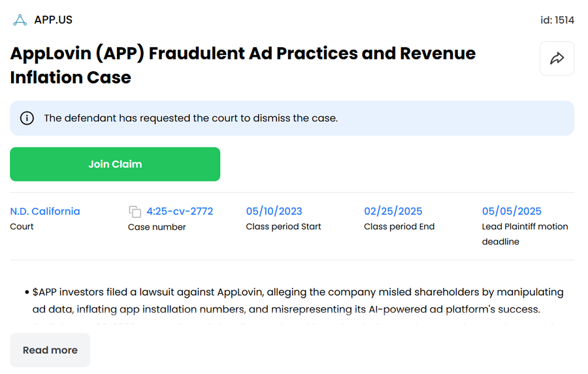Click the 'Class period End' label
The width and height of the screenshot is (588, 374).
(399, 226)
